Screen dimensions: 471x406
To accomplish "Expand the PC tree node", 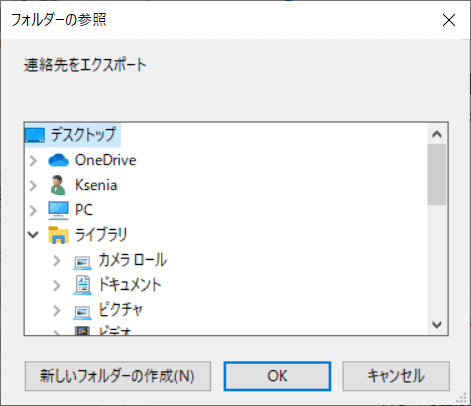I will 33,211.
